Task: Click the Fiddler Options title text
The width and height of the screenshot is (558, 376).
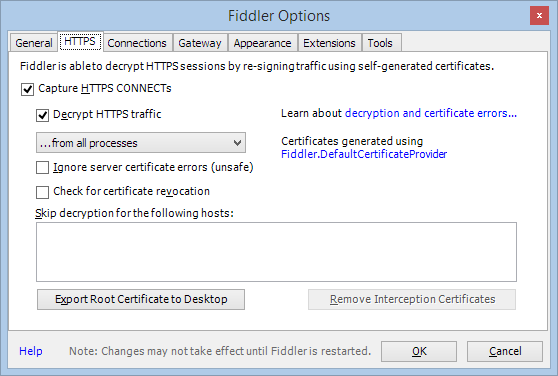Action: click(279, 16)
